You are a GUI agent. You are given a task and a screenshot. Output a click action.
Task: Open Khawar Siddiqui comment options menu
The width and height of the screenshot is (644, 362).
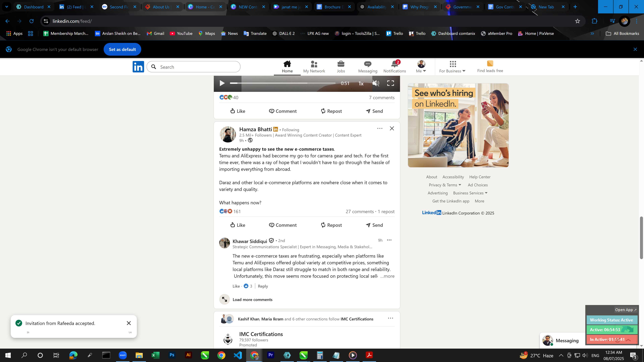(389, 240)
